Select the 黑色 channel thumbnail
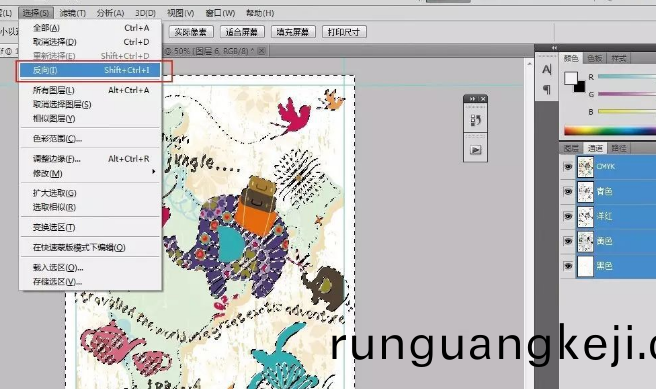This screenshot has height=389, width=656. tap(585, 266)
